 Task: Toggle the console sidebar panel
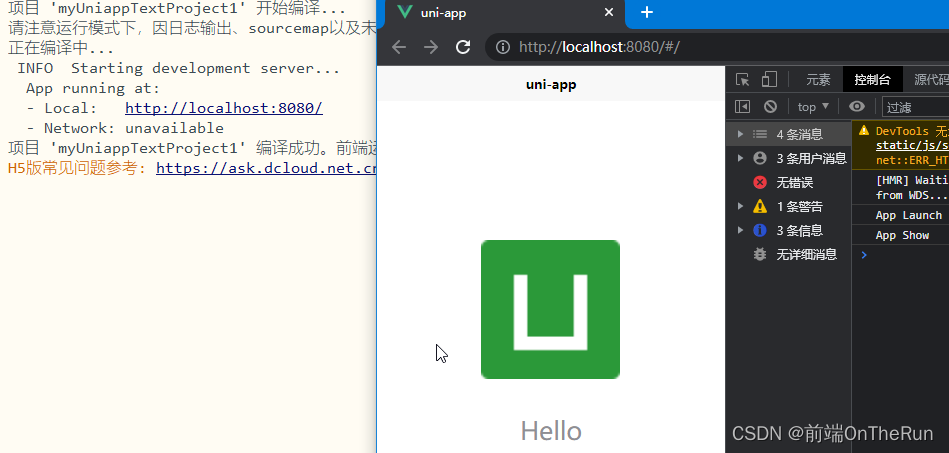(x=742, y=107)
